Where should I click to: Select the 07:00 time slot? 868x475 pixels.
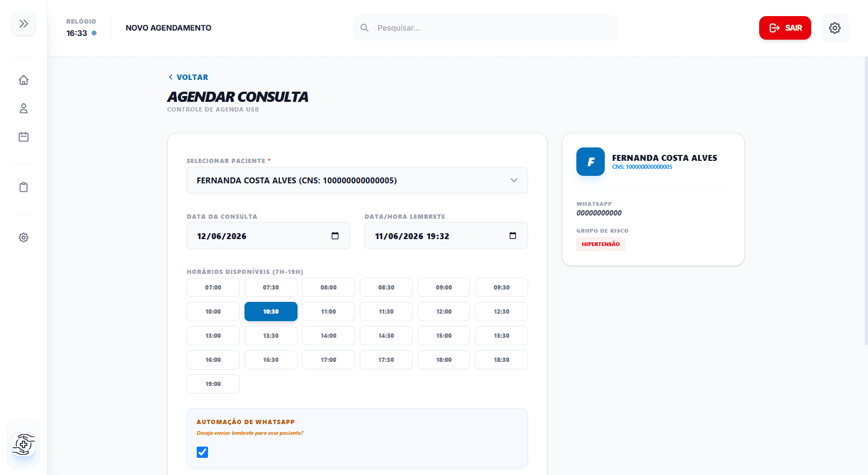click(x=213, y=287)
